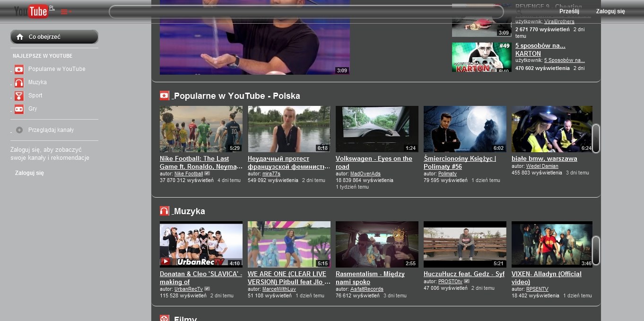Click the star icon in Popularne section header
Viewport: 644px width, 321px height.
click(164, 95)
